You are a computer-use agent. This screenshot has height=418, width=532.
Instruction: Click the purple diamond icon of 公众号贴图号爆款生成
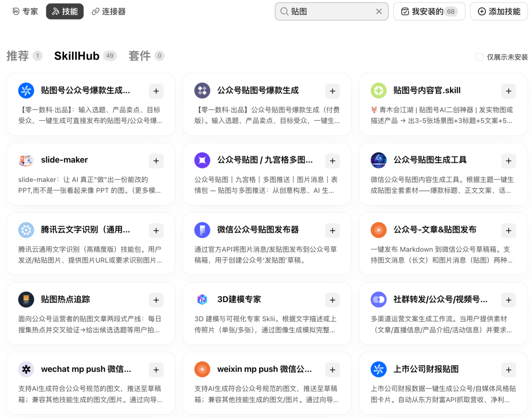click(x=202, y=91)
